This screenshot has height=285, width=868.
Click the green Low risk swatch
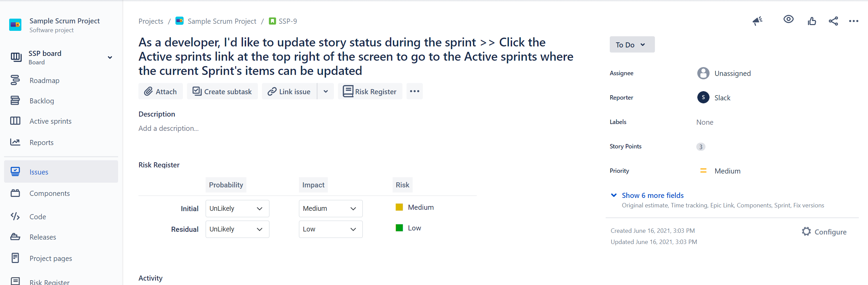tap(399, 228)
